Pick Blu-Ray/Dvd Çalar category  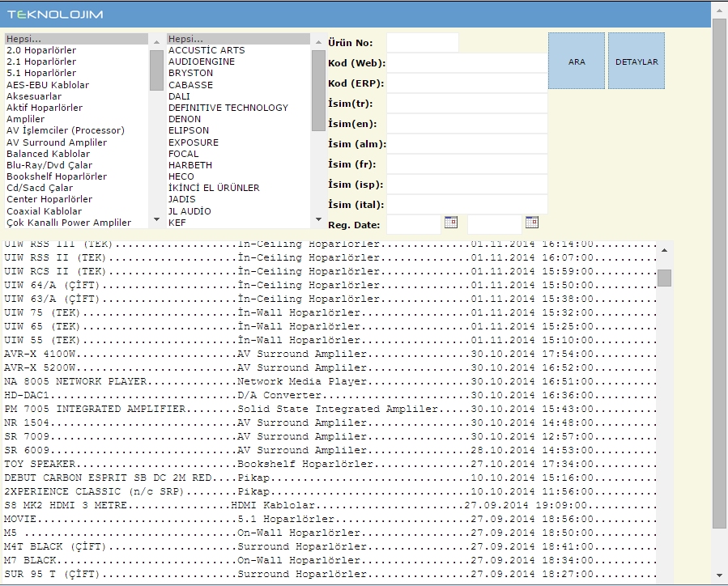[x=77, y=165]
